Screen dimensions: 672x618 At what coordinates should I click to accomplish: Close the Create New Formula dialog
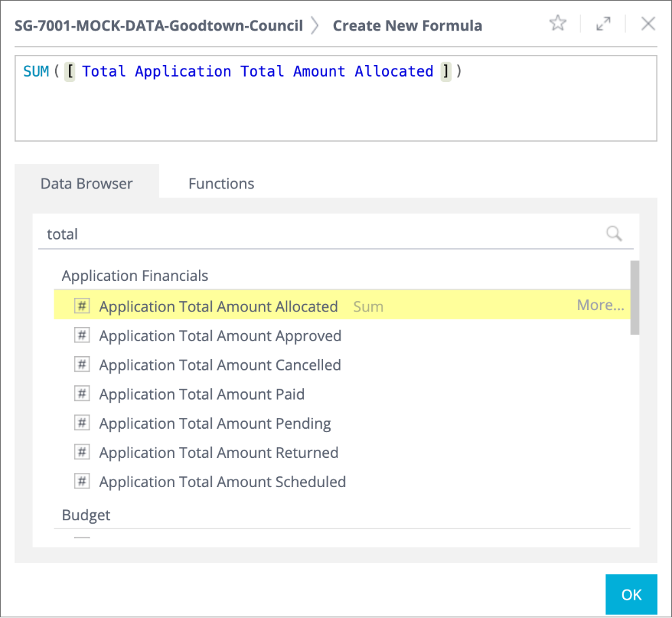(x=648, y=24)
